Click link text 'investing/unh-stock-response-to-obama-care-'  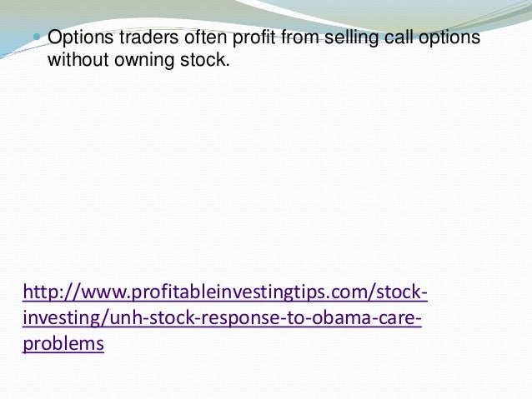pos(222,319)
